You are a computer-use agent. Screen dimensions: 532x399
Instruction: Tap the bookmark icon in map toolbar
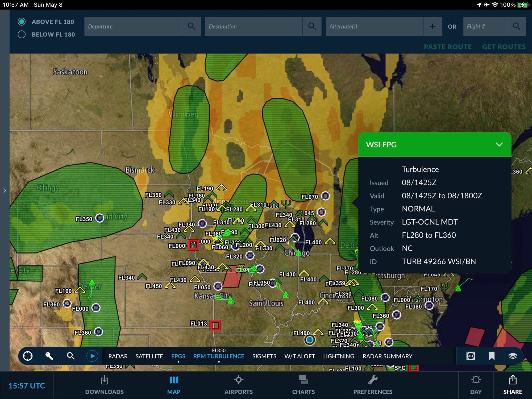tap(492, 356)
